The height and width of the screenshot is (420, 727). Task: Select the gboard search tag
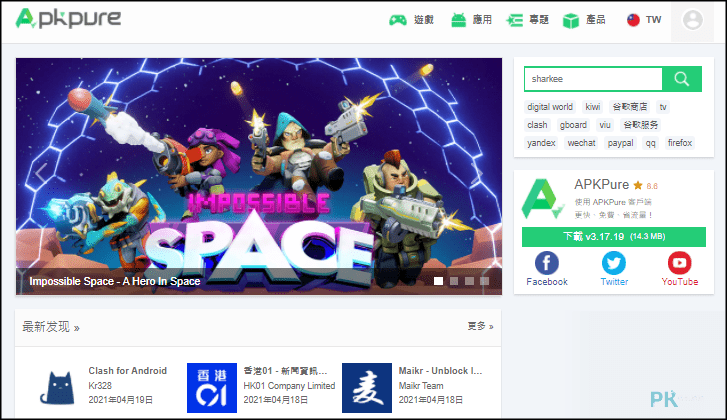click(573, 125)
